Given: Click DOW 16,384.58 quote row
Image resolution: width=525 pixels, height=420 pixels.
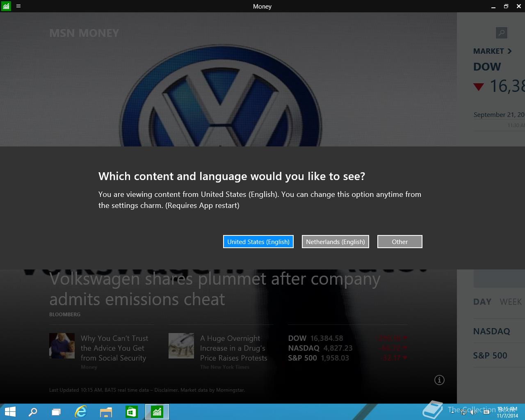Looking at the screenshot, I should [x=348, y=338].
